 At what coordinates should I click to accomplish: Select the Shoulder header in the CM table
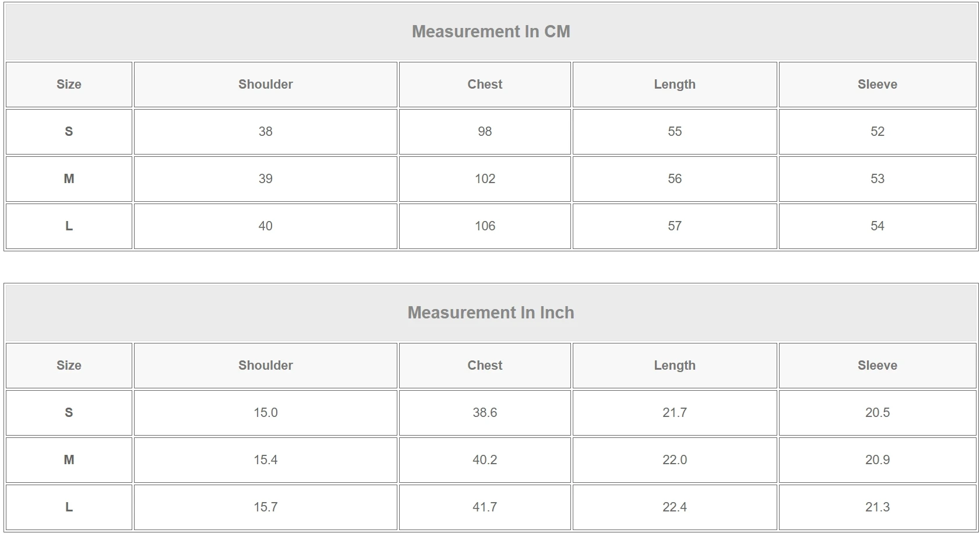tap(265, 85)
